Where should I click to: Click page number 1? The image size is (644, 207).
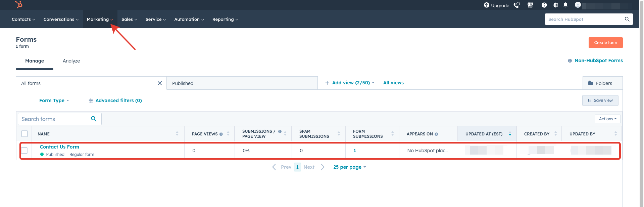pyautogui.click(x=297, y=167)
